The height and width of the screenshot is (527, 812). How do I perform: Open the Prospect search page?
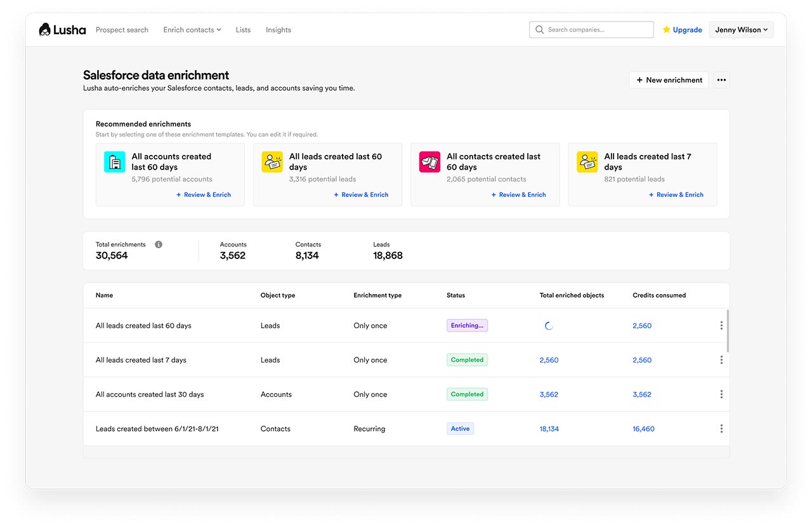point(122,30)
